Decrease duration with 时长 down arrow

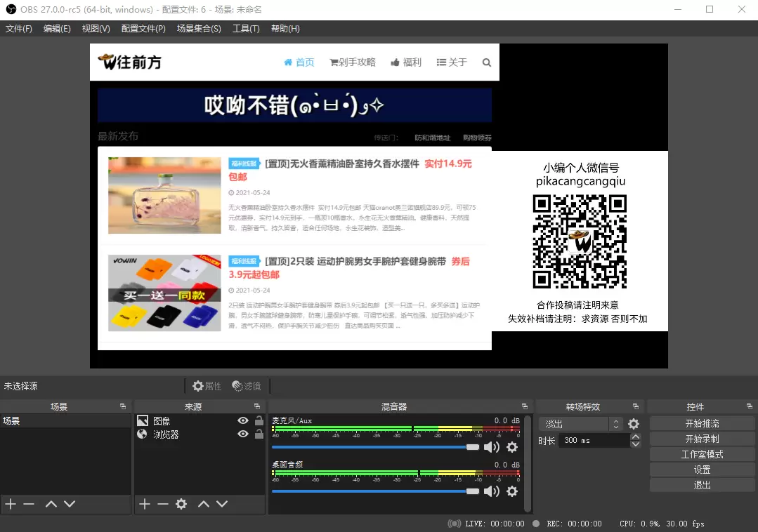pos(636,444)
